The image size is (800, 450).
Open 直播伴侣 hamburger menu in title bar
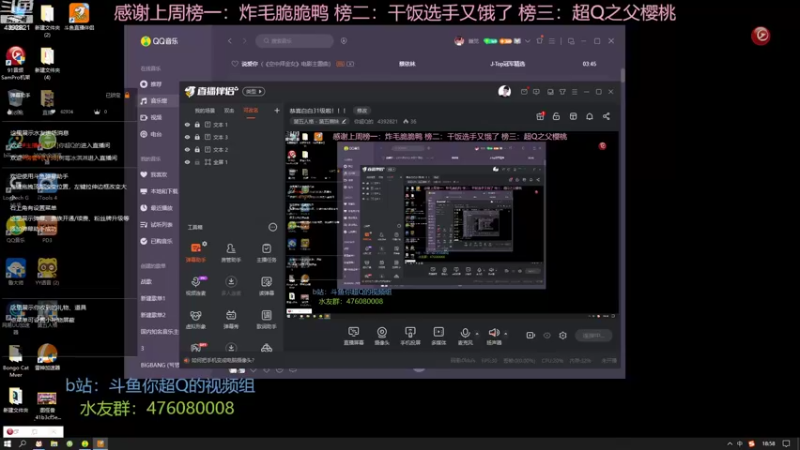click(574, 92)
